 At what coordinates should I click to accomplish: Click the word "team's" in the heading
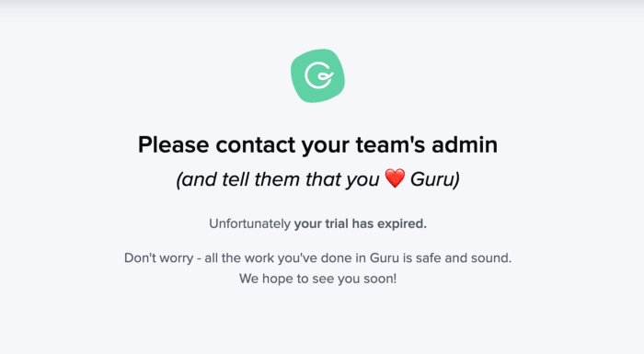pos(390,144)
